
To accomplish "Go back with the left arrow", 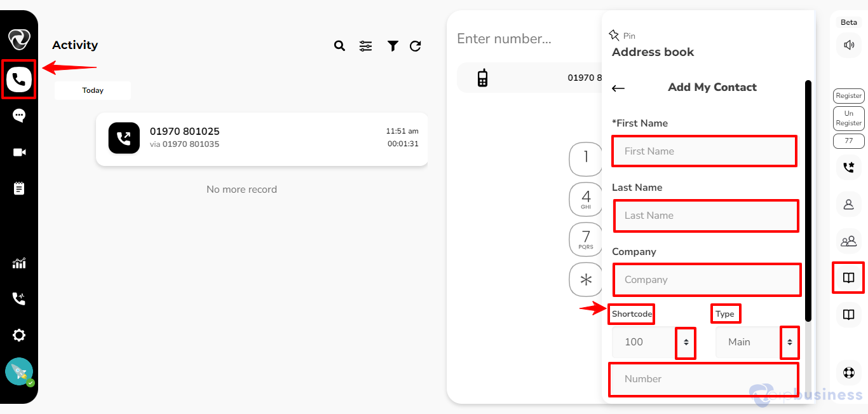I will (x=618, y=88).
